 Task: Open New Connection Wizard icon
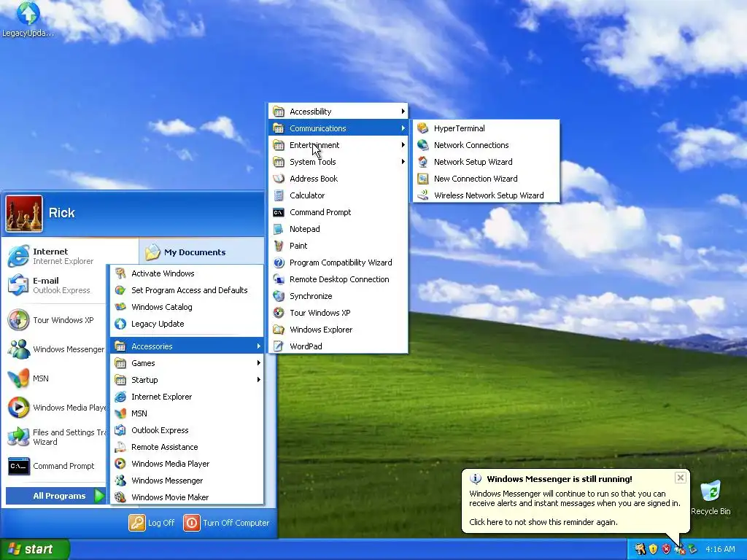(422, 179)
